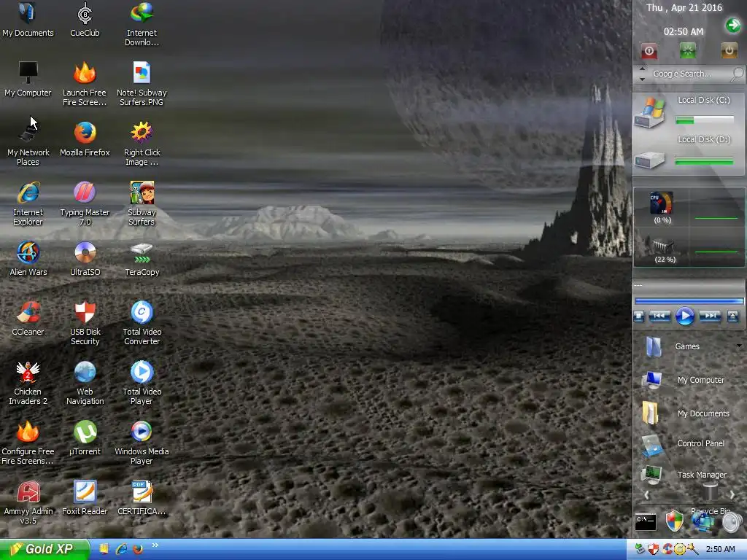Click the media player seek bar
Screen dimensions: 747x560
click(689, 301)
